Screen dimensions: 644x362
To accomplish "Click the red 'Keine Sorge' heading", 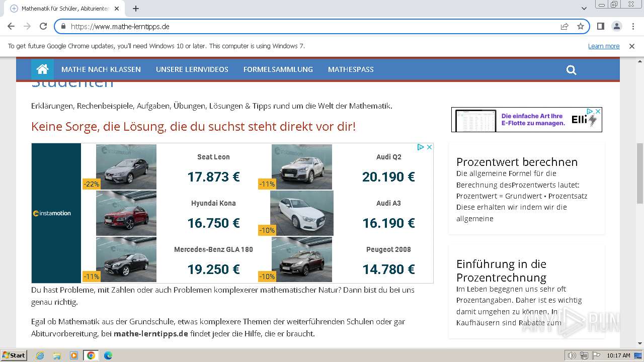I will [193, 126].
